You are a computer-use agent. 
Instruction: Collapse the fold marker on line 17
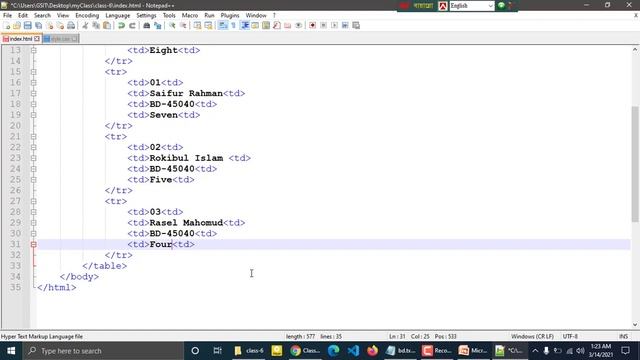pos(33,93)
